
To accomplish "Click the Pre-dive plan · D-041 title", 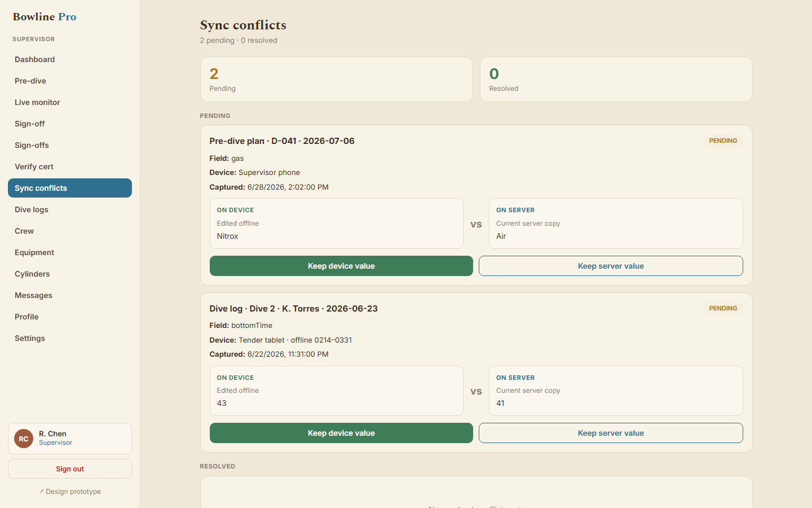I will (282, 141).
